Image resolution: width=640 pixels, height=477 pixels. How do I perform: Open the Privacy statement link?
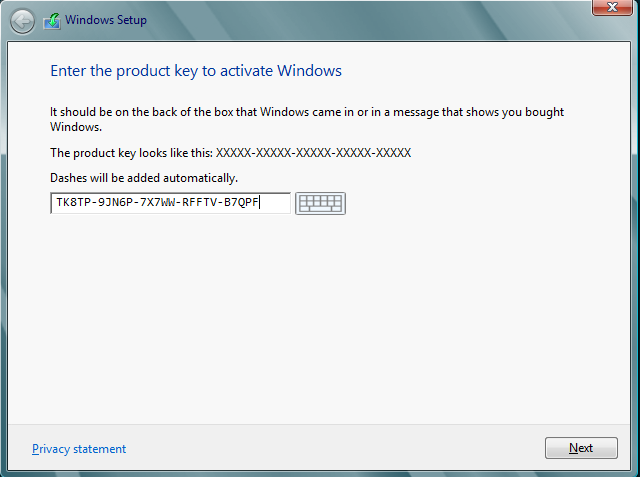click(79, 449)
